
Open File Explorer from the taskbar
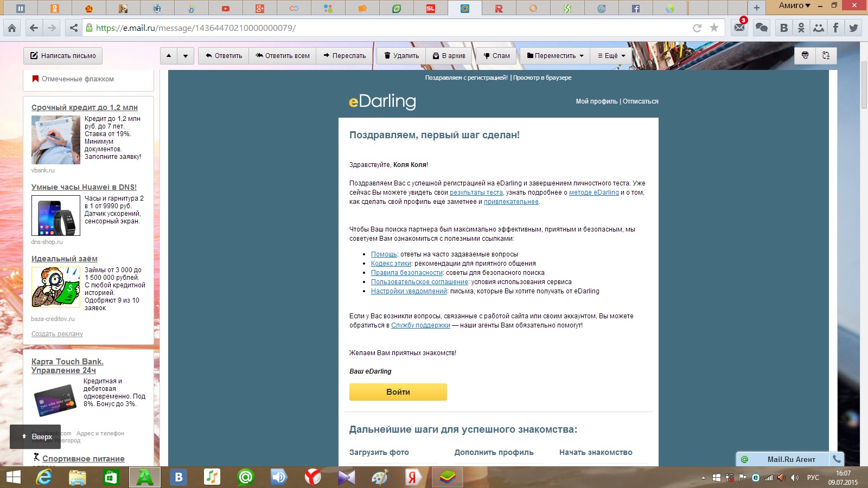click(x=78, y=477)
